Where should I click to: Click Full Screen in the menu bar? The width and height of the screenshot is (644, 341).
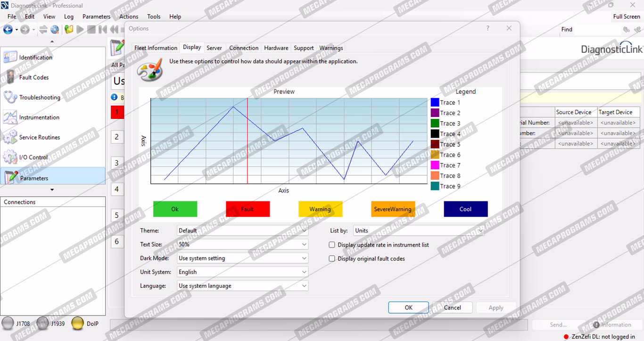627,17
